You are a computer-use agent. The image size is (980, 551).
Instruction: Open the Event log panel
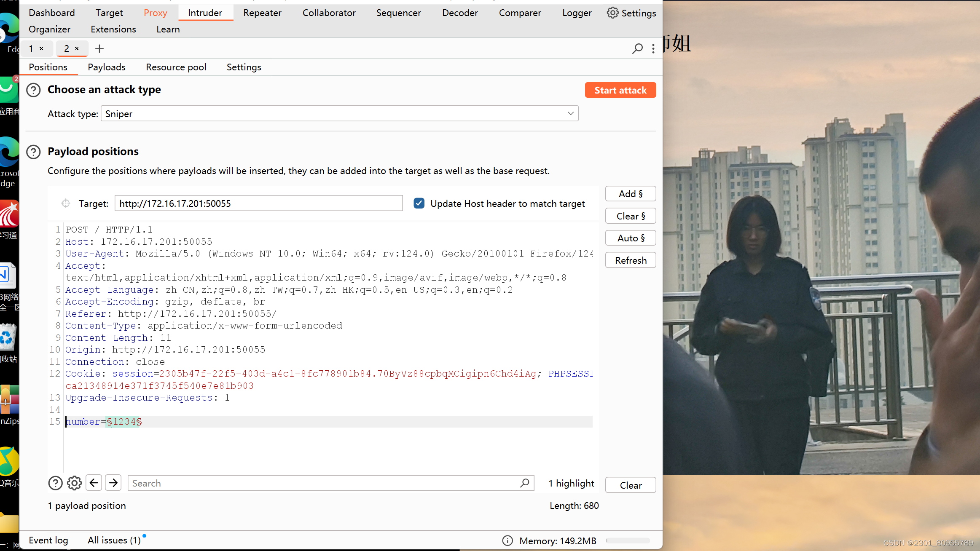[x=48, y=540]
